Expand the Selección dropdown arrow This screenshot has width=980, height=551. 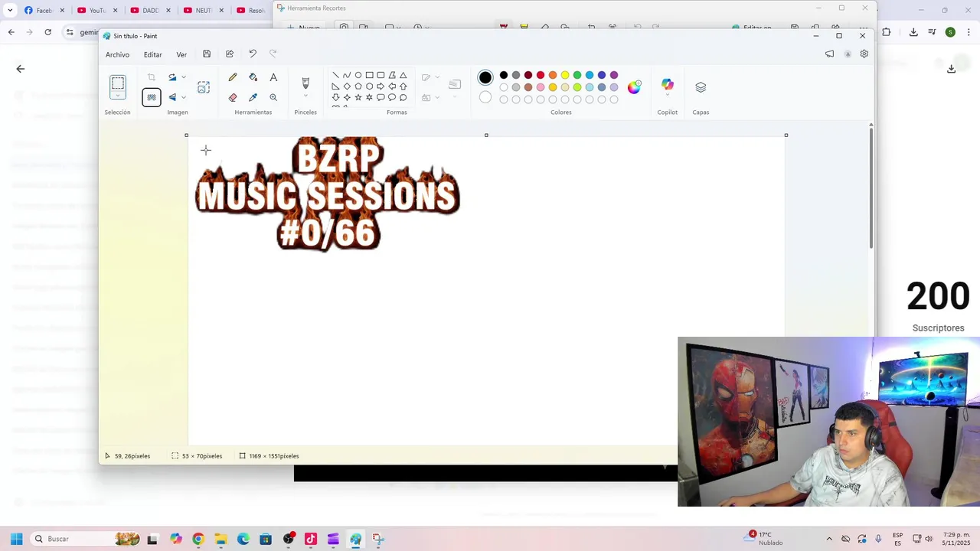[x=118, y=96]
